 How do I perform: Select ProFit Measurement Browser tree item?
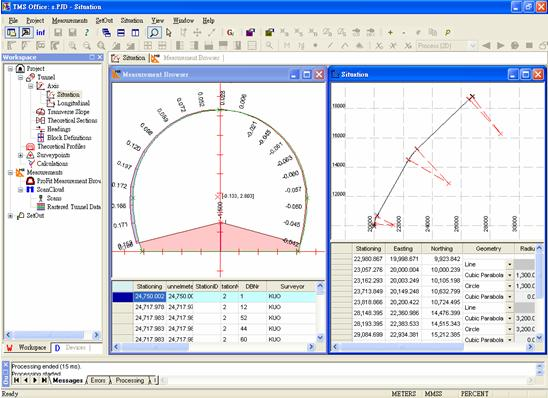pyautogui.click(x=68, y=181)
